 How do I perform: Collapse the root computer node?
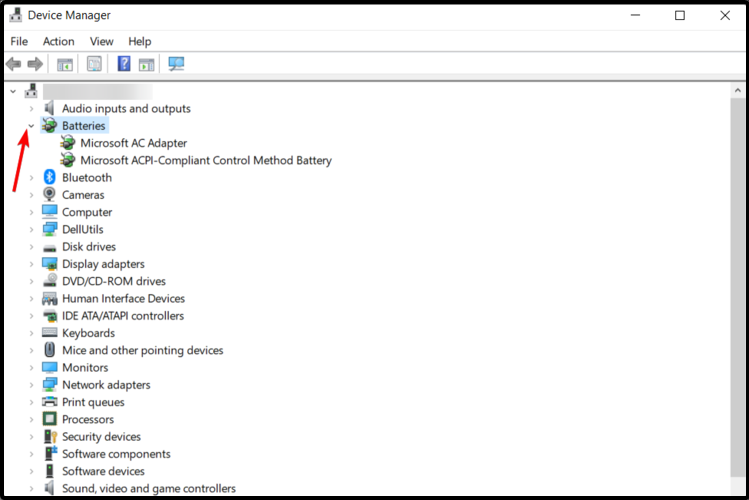click(x=13, y=91)
